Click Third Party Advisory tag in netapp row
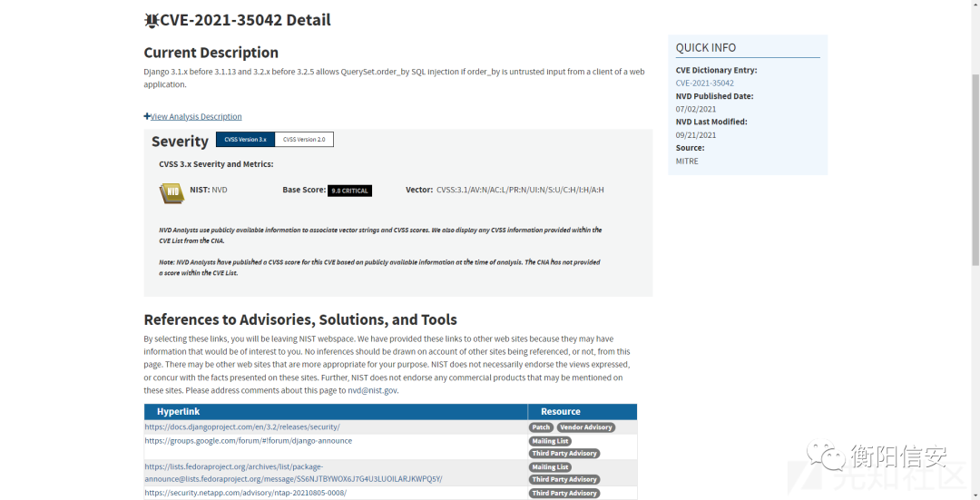 coord(564,494)
